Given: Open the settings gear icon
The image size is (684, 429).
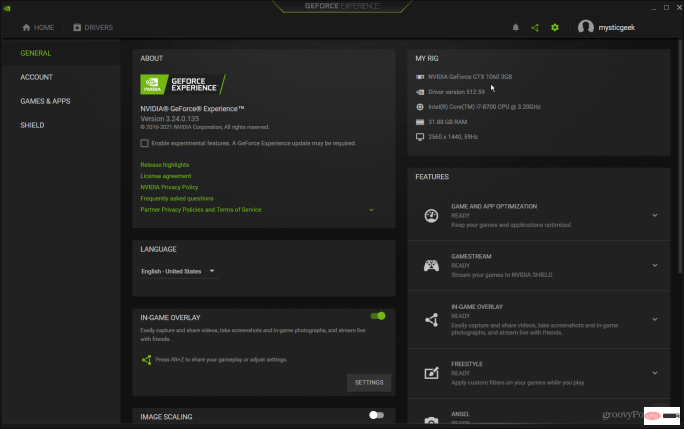Looking at the screenshot, I should point(555,27).
